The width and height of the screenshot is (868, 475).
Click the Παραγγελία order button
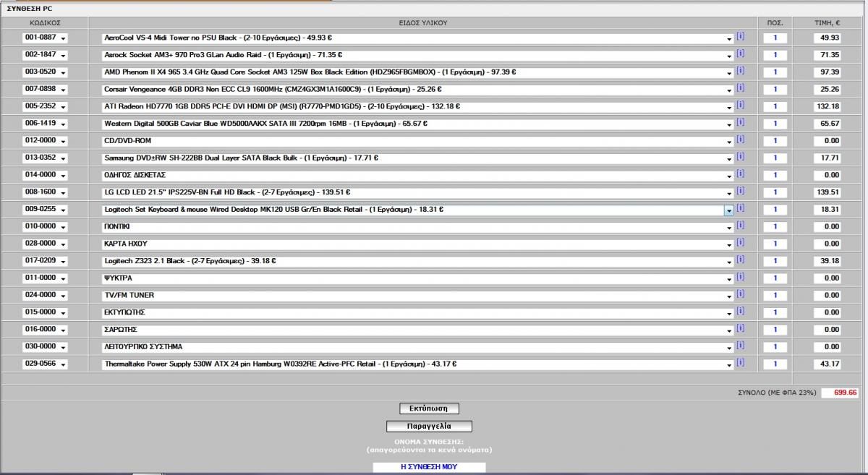point(429,427)
